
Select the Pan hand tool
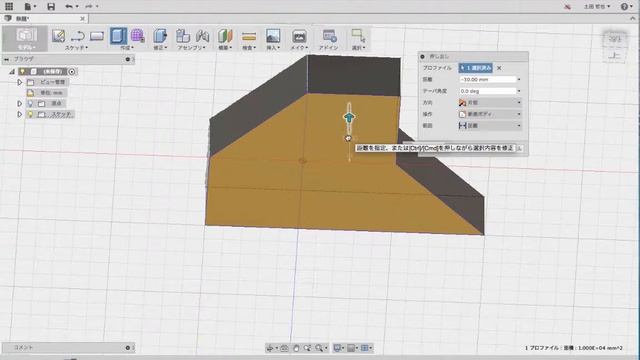pos(296,348)
